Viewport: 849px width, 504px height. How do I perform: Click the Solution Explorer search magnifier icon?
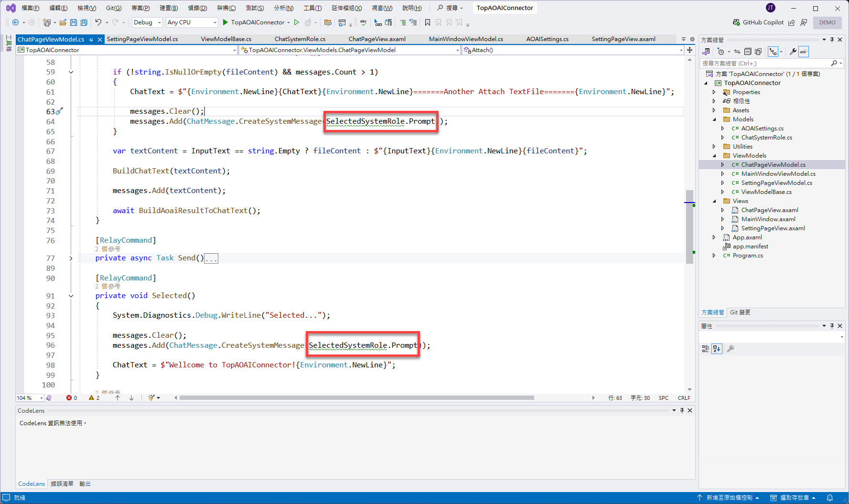[x=834, y=63]
